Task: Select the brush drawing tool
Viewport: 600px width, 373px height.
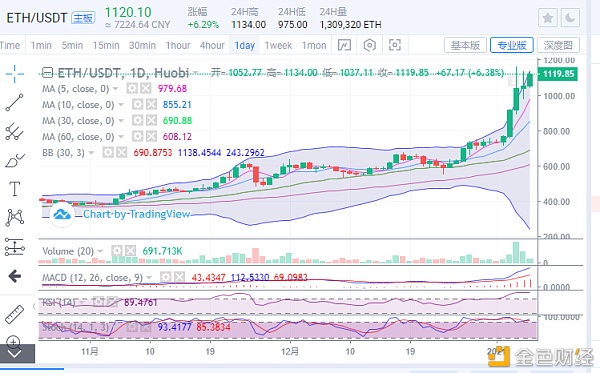Action: tap(15, 160)
